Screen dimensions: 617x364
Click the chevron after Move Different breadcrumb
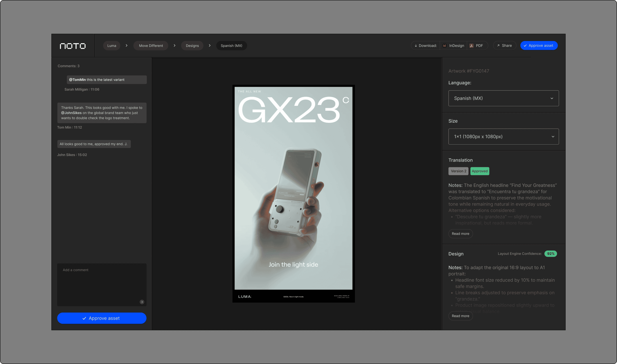174,46
